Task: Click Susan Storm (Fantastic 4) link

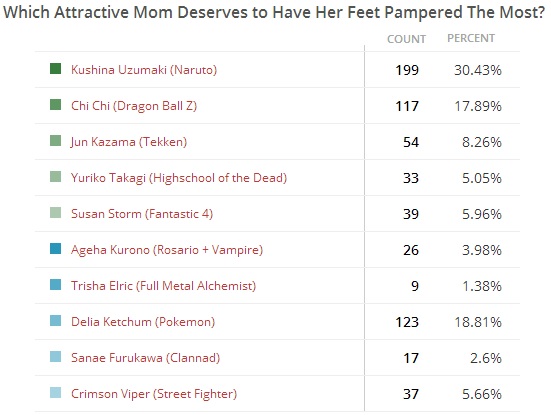Action: (x=142, y=214)
